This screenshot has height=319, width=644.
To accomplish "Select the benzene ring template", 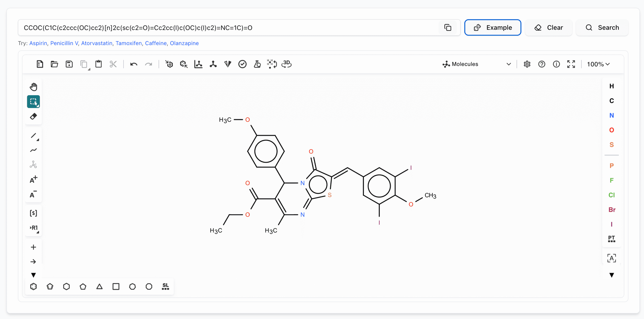I will [33, 286].
